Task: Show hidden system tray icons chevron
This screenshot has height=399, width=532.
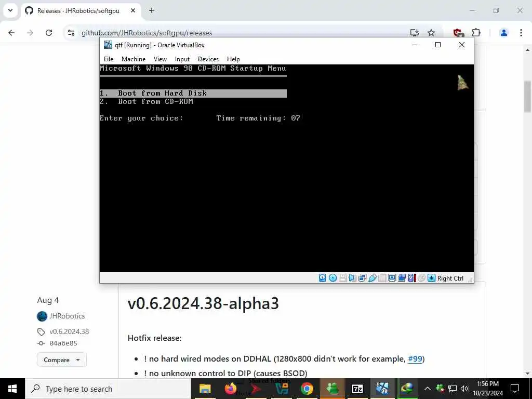Action: (428, 389)
